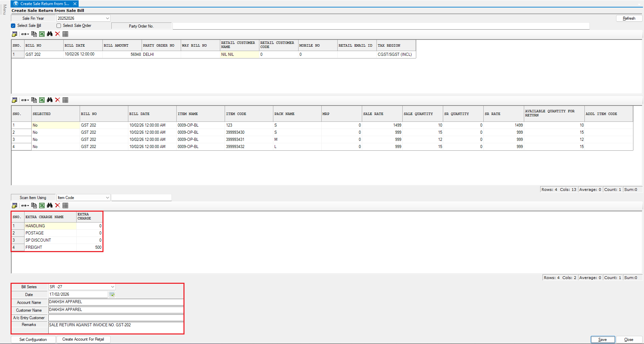Open calendar picker next to Date field
The image size is (644, 344).
tap(112, 295)
